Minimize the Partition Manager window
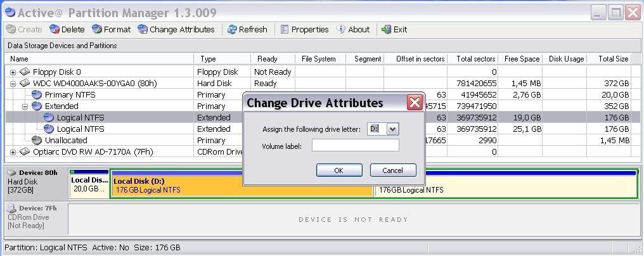Screen dimensions: 644x256 599,13
